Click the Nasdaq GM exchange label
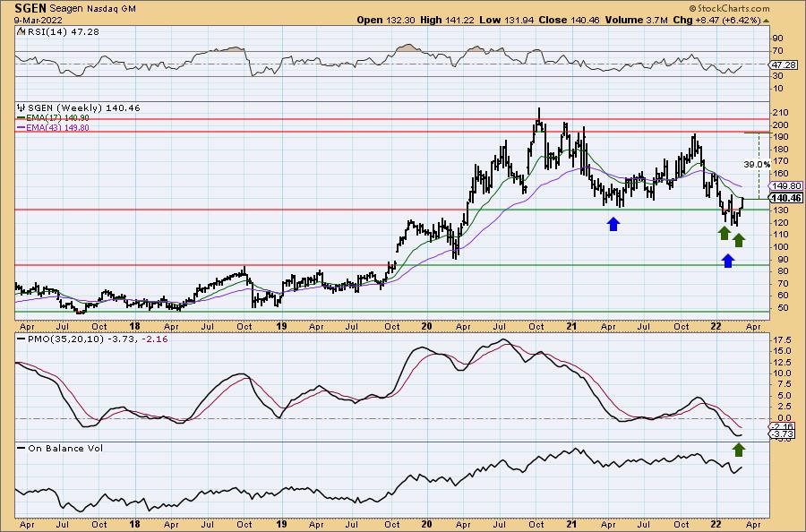The height and width of the screenshot is (532, 806). [x=114, y=9]
